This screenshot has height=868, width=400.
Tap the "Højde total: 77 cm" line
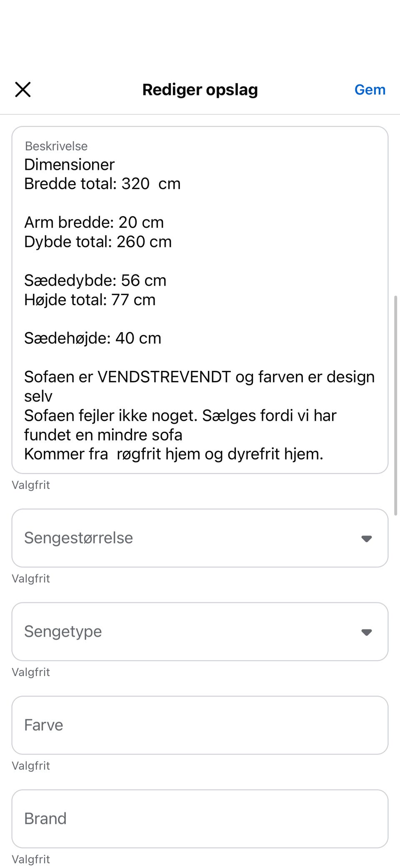click(90, 300)
